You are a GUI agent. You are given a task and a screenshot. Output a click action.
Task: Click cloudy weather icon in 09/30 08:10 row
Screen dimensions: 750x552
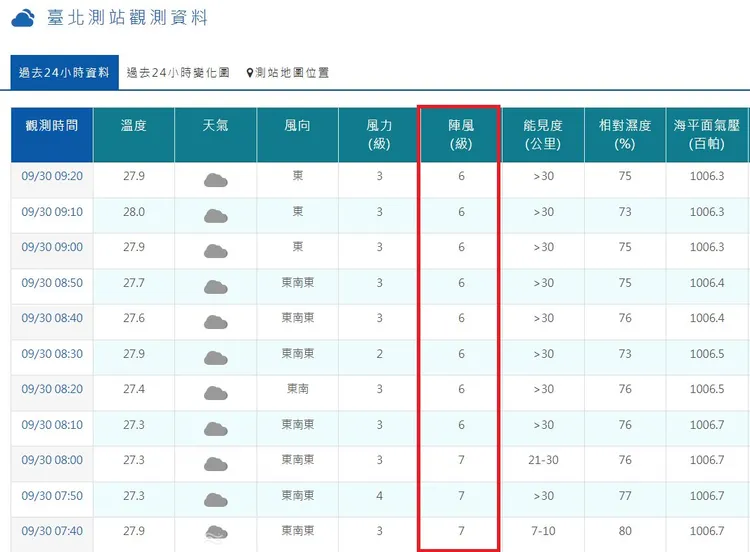pyautogui.click(x=216, y=429)
